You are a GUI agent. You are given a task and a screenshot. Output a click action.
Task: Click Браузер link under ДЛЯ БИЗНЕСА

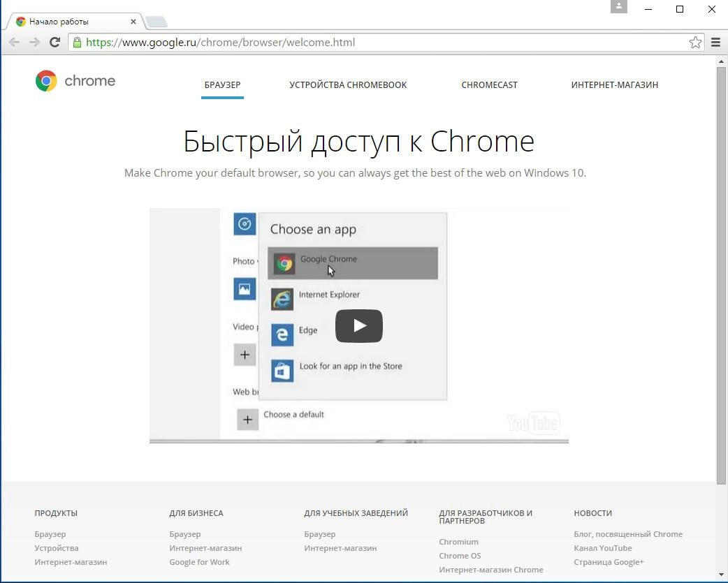pos(184,534)
